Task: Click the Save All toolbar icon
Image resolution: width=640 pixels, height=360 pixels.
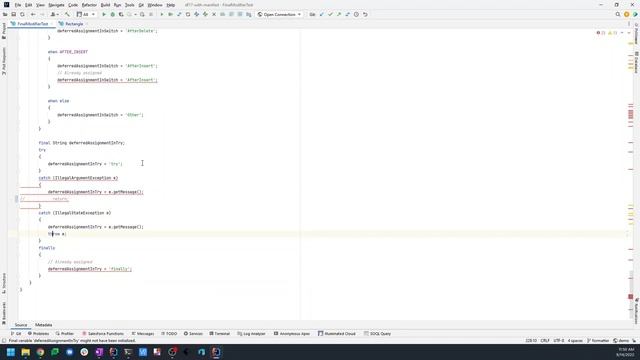Action: click(x=13, y=14)
